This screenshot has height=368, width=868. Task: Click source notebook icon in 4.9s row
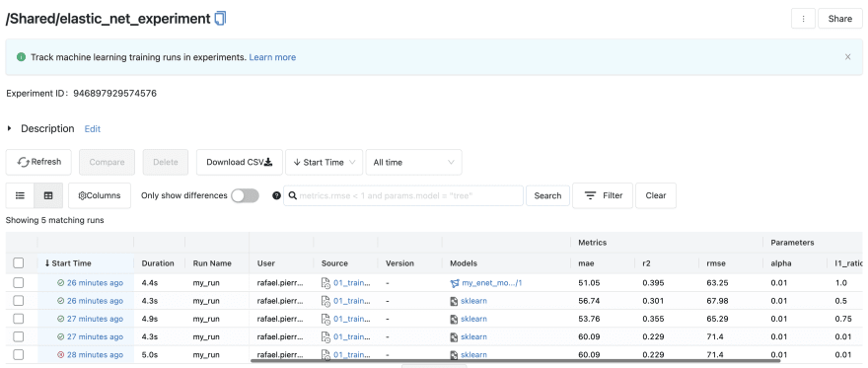325,319
